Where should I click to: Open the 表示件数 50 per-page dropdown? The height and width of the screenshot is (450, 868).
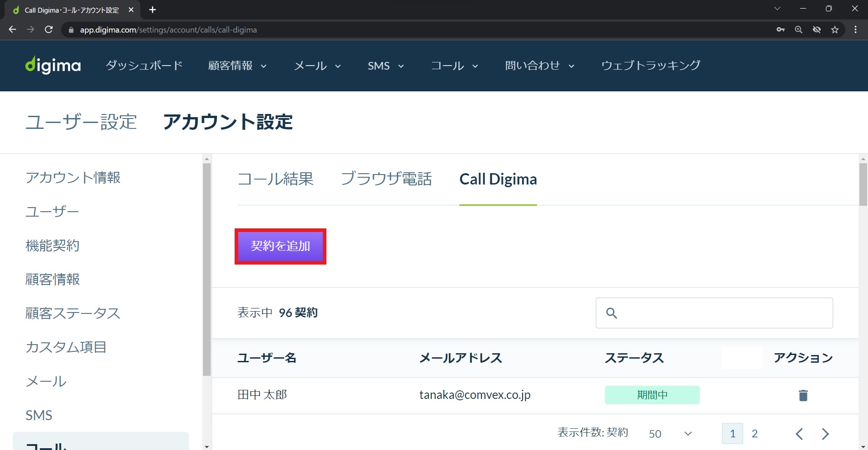click(x=670, y=434)
